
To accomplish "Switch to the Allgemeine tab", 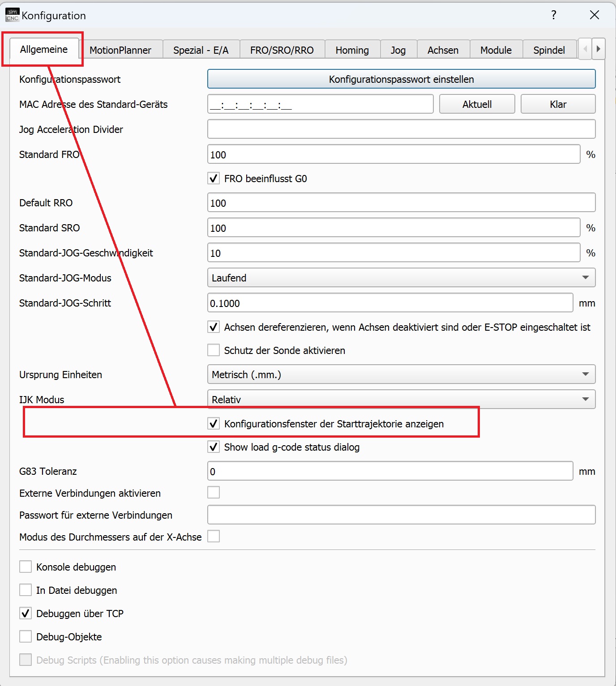I will [44, 49].
